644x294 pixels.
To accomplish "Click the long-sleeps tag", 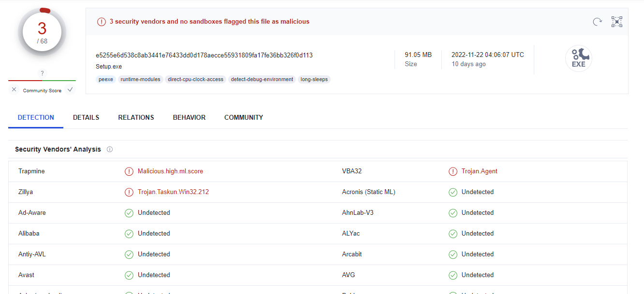I will tap(314, 79).
